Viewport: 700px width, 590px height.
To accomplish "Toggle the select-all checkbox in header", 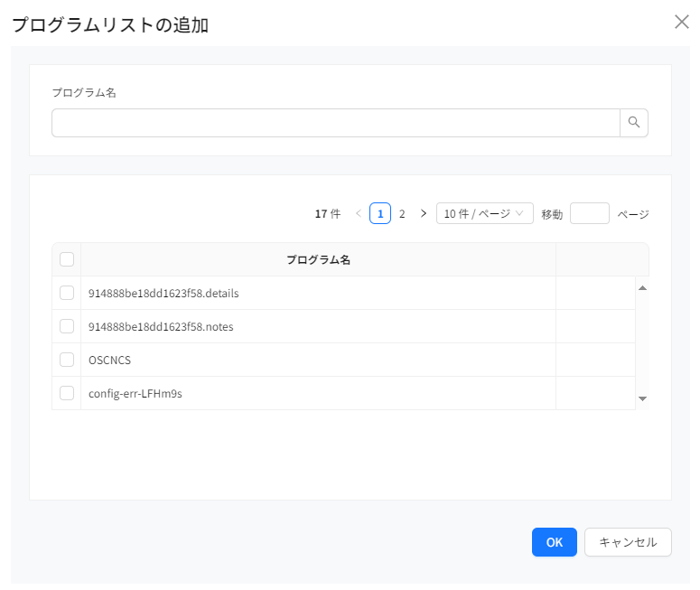I will point(67,259).
